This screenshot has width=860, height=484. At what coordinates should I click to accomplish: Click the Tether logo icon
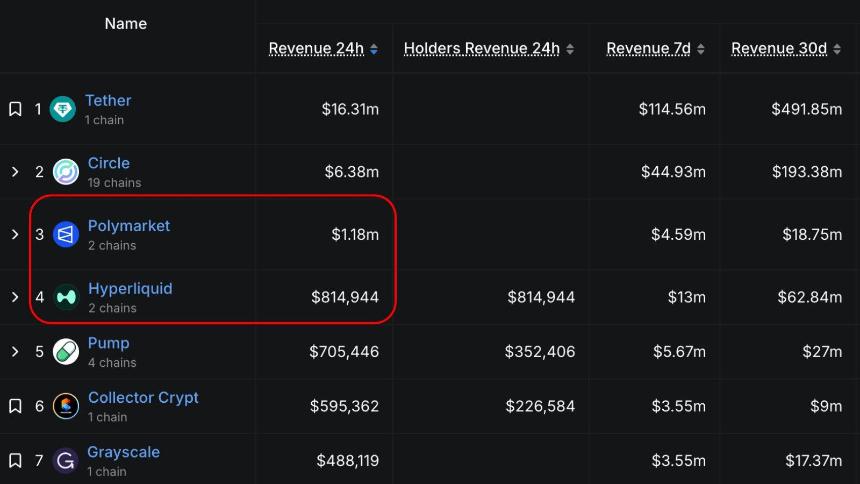click(x=63, y=109)
